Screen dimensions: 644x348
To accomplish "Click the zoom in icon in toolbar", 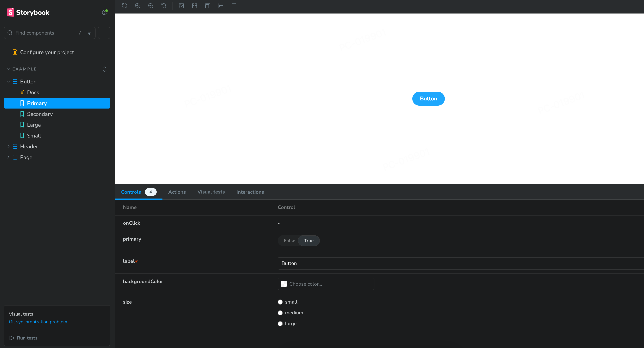I will point(138,6).
